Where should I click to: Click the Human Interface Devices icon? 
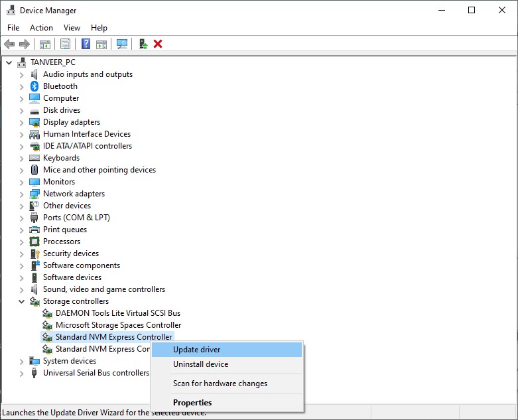[34, 134]
